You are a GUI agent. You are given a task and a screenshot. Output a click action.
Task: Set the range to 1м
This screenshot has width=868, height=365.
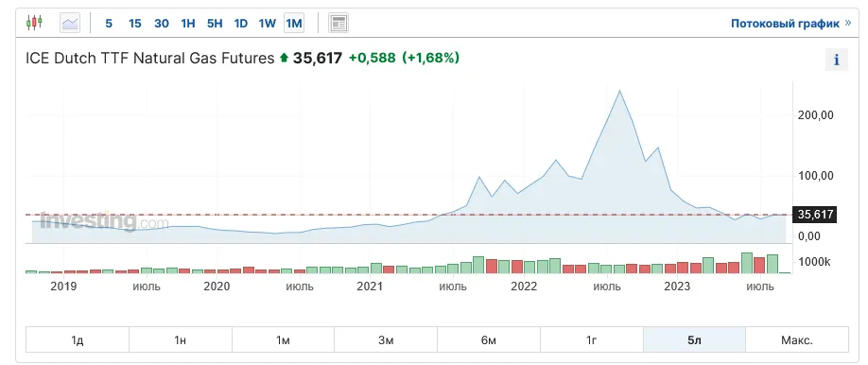283,339
